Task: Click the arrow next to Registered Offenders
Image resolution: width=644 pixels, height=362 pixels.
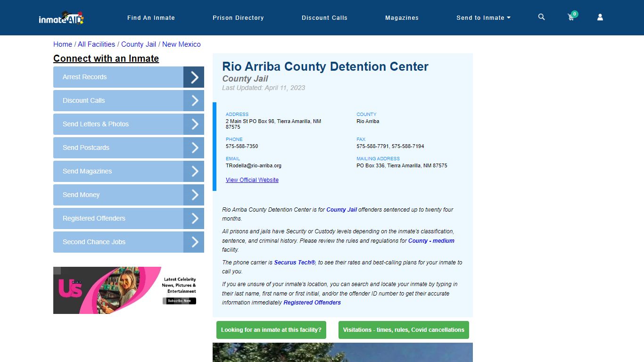Action: click(194, 218)
